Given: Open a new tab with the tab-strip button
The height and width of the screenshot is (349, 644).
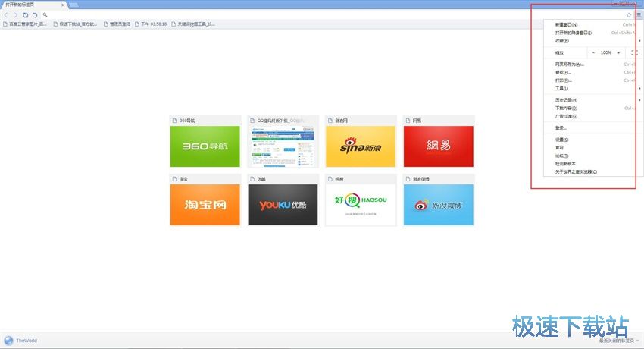Looking at the screenshot, I should 73,5.
